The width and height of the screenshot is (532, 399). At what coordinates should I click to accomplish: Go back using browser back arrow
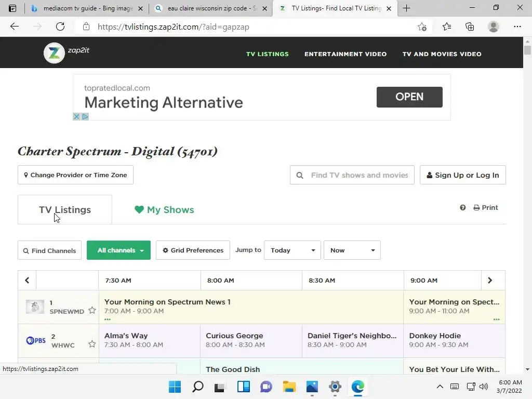pos(14,26)
